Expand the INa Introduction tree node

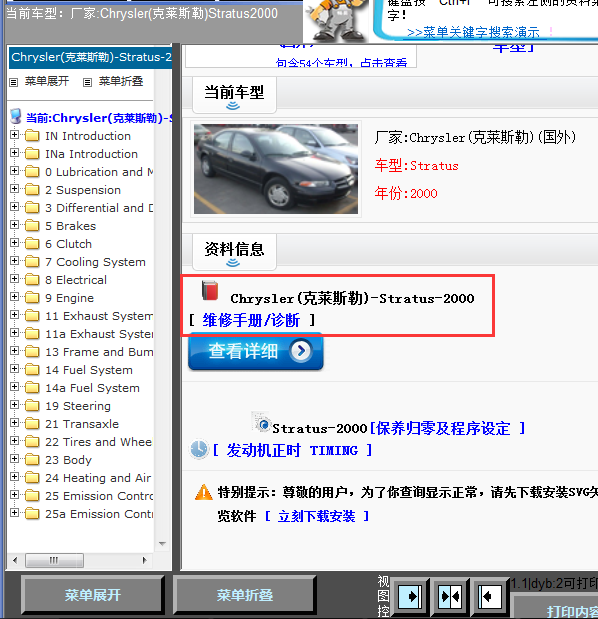[15, 152]
